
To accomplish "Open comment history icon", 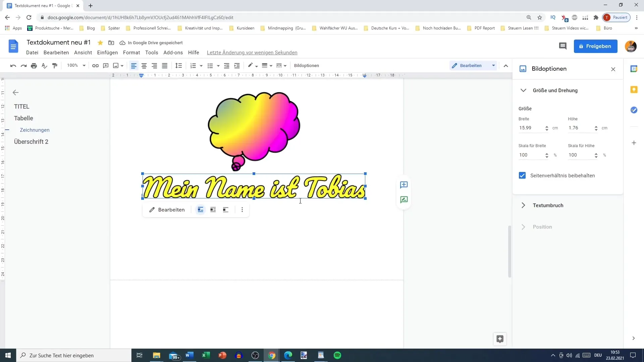I will pos(562,46).
